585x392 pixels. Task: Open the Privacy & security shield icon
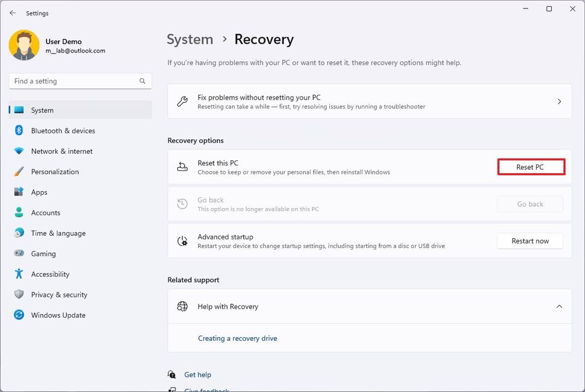click(x=19, y=295)
